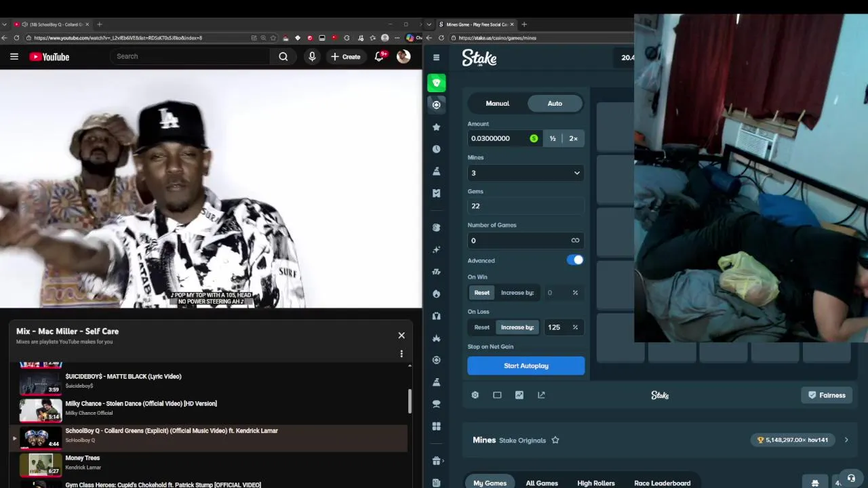Viewport: 868px width, 488px height.
Task: Switch to the Auto betting tab
Action: pyautogui.click(x=555, y=103)
